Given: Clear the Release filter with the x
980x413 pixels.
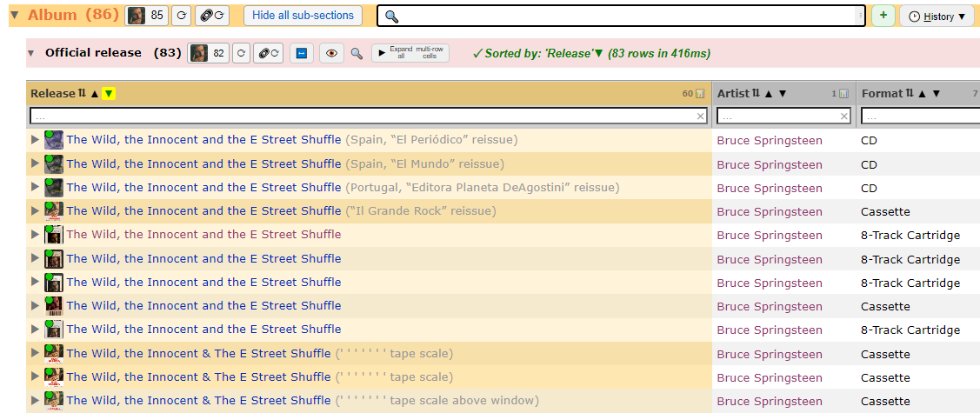Looking at the screenshot, I should (x=701, y=117).
